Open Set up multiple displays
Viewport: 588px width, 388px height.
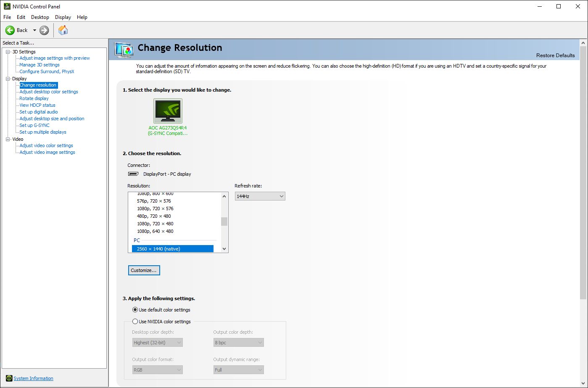click(x=43, y=132)
